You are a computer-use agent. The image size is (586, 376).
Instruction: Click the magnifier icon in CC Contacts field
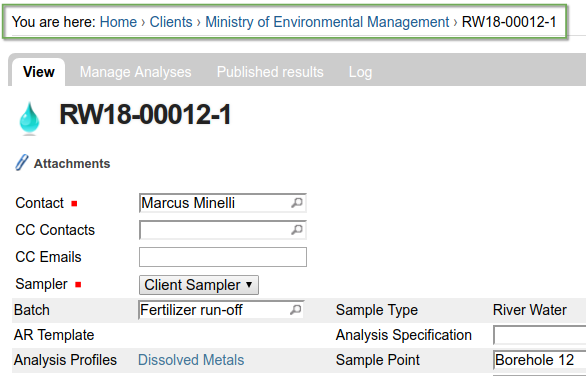[297, 229]
